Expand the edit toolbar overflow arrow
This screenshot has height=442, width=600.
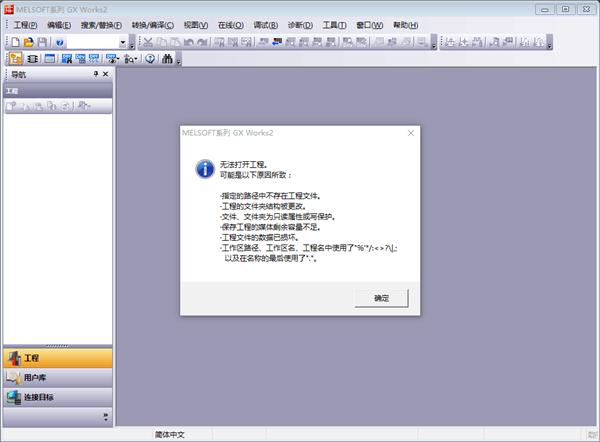pyautogui.click(x=434, y=43)
